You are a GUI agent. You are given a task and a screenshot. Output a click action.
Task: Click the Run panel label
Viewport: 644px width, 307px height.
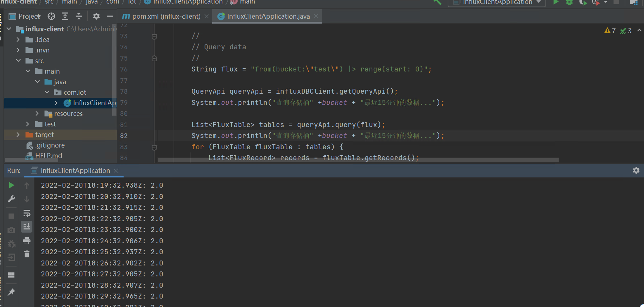[14, 170]
